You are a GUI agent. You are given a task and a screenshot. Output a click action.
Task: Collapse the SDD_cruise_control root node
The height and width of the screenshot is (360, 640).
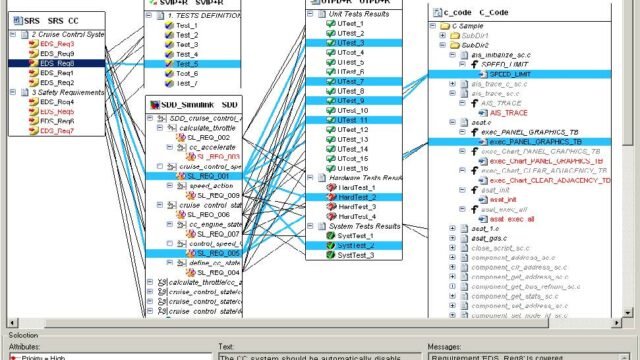coord(150,118)
